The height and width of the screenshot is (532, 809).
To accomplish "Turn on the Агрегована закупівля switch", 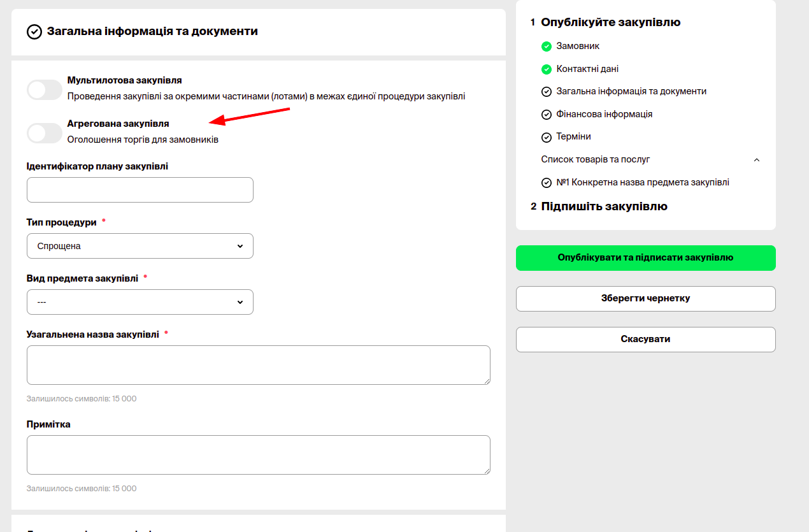I will click(44, 133).
